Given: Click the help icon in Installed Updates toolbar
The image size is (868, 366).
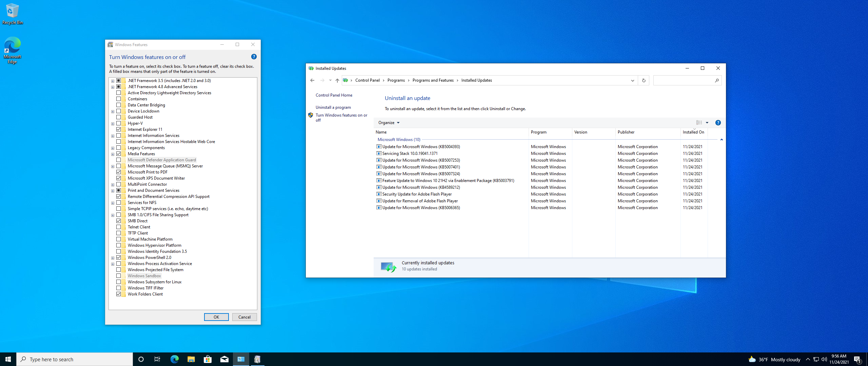Looking at the screenshot, I should tap(718, 123).
